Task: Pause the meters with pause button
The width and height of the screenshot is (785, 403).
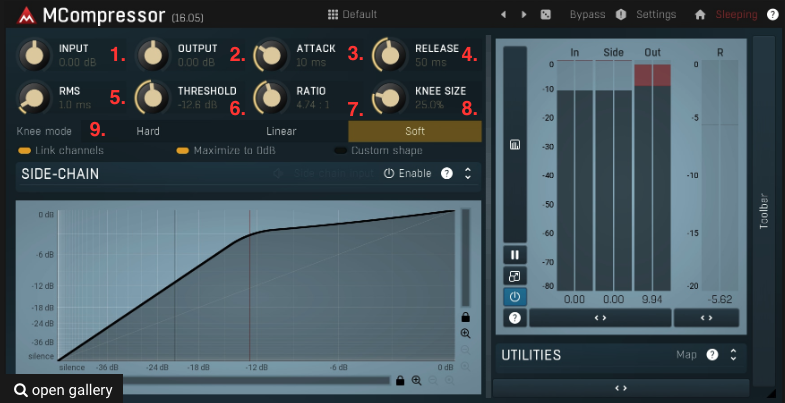Action: pyautogui.click(x=515, y=255)
